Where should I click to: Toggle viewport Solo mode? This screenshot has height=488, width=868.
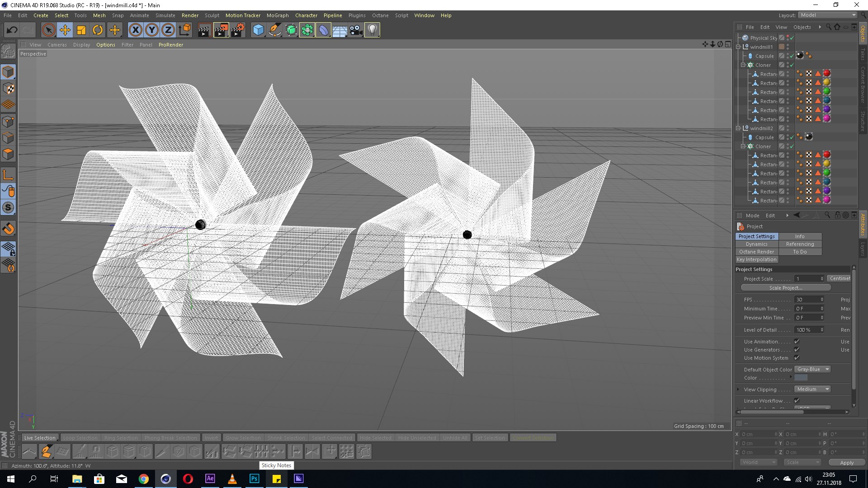coord(8,207)
